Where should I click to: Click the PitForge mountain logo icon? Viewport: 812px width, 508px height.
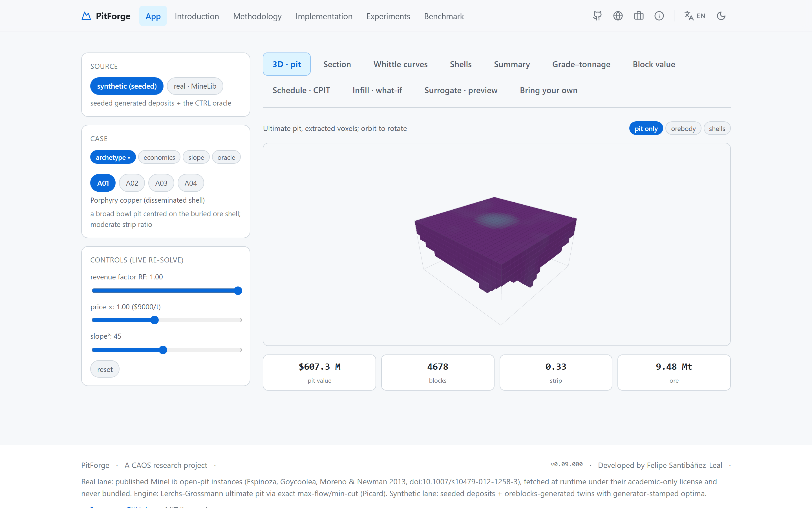86,16
